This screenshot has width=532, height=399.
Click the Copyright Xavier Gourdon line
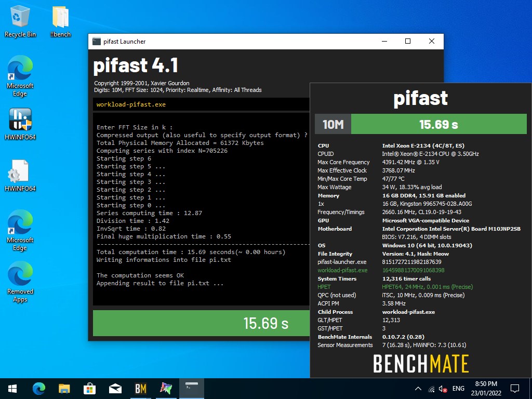141,83
